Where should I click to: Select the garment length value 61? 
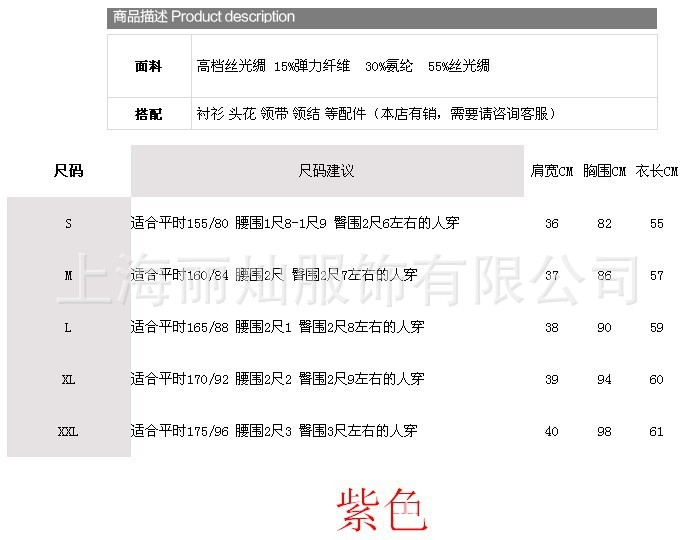656,432
